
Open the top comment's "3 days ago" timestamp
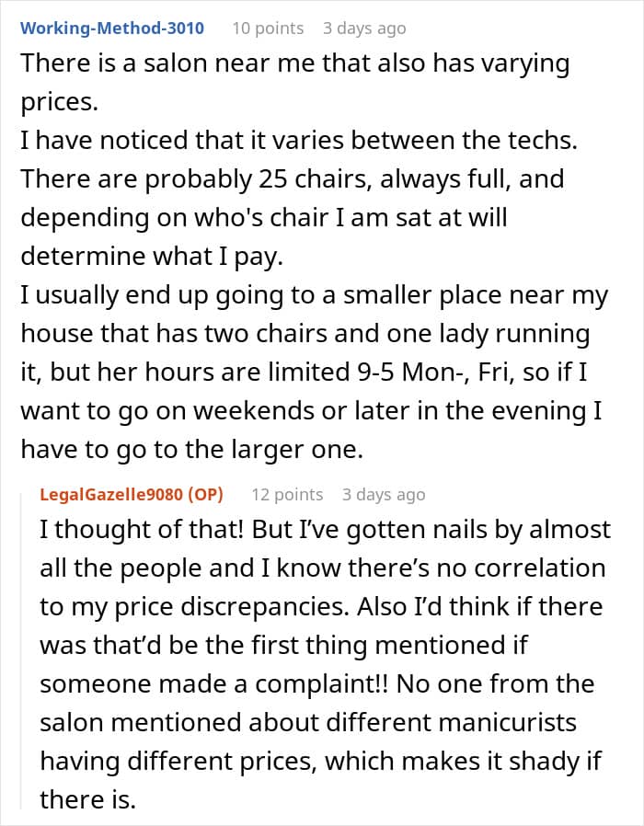364,29
